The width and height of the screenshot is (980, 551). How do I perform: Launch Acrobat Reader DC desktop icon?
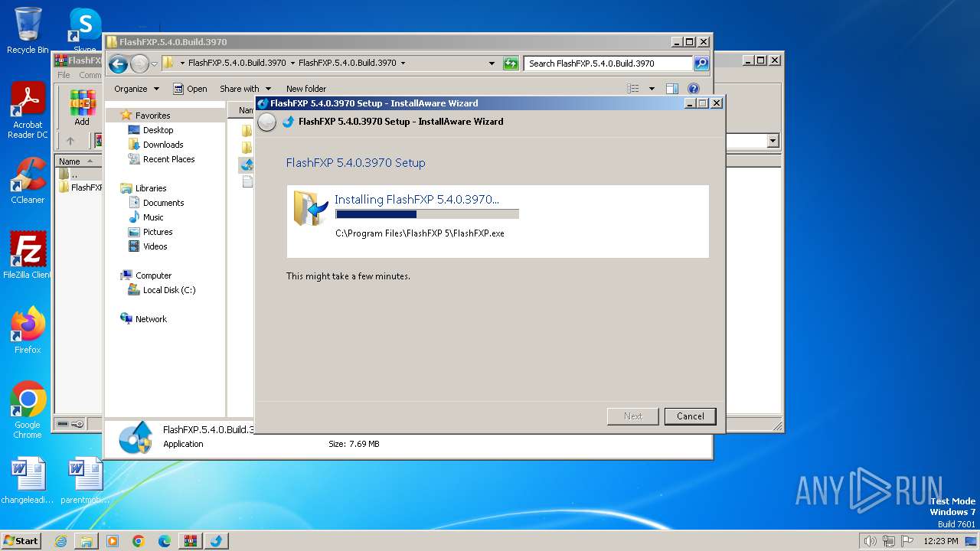28,111
